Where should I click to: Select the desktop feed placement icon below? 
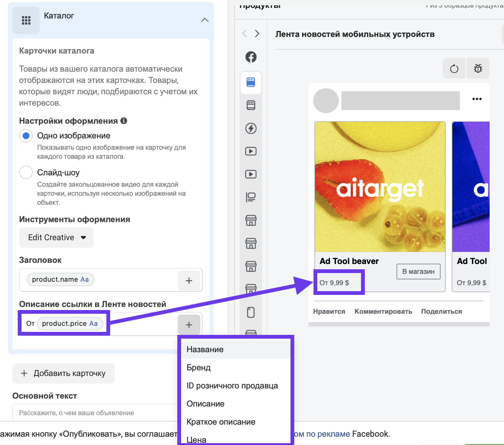coord(251,105)
